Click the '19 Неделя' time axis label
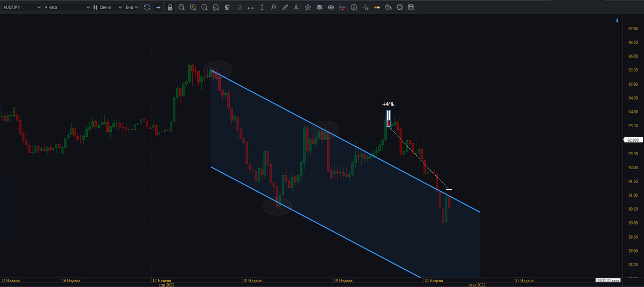This screenshot has width=644, height=287. (343, 281)
